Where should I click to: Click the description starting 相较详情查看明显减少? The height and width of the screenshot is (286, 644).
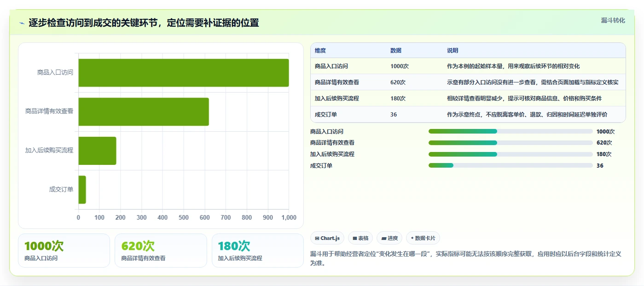click(524, 99)
